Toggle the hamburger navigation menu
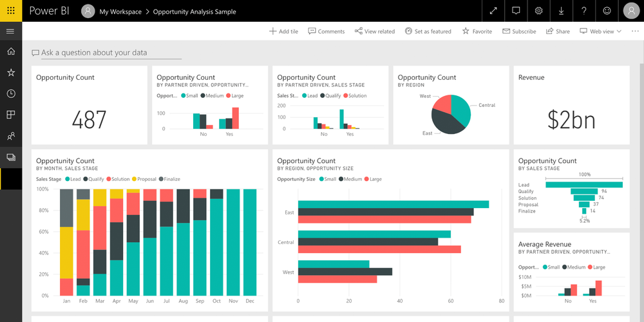The height and width of the screenshot is (322, 644). (x=10, y=31)
